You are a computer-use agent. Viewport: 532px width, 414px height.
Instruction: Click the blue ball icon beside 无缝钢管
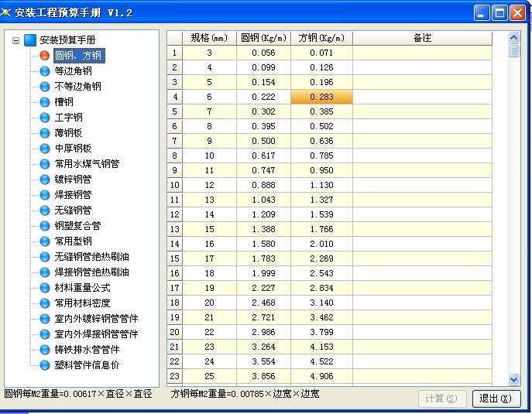[x=44, y=210]
